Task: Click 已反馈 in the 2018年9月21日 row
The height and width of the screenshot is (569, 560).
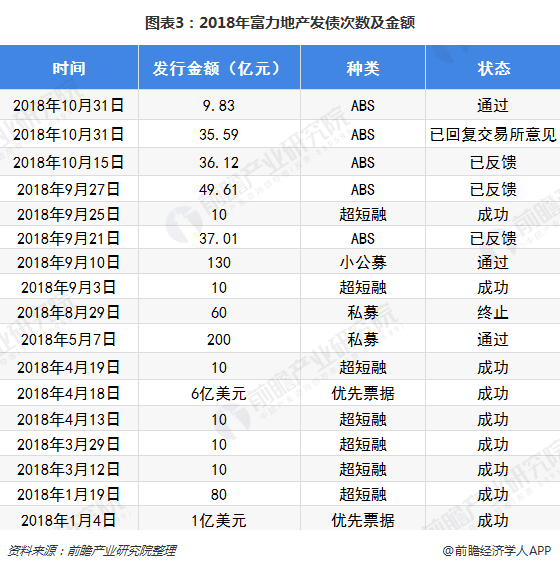Action: click(493, 239)
